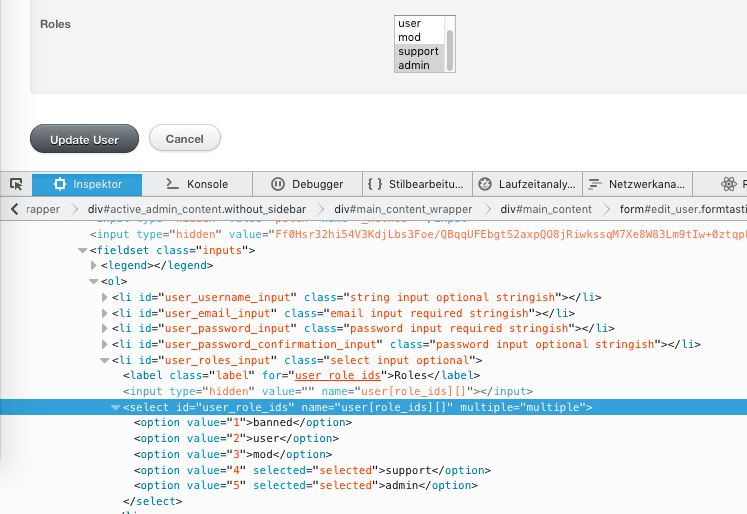Select the closing select tag line
747x514 pixels.
[x=152, y=501]
